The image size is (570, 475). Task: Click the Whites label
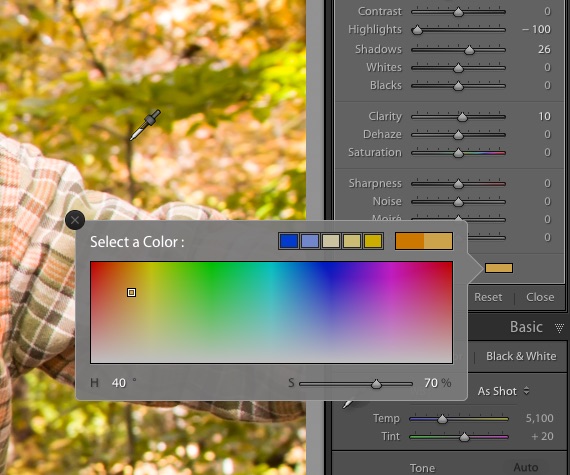[384, 67]
